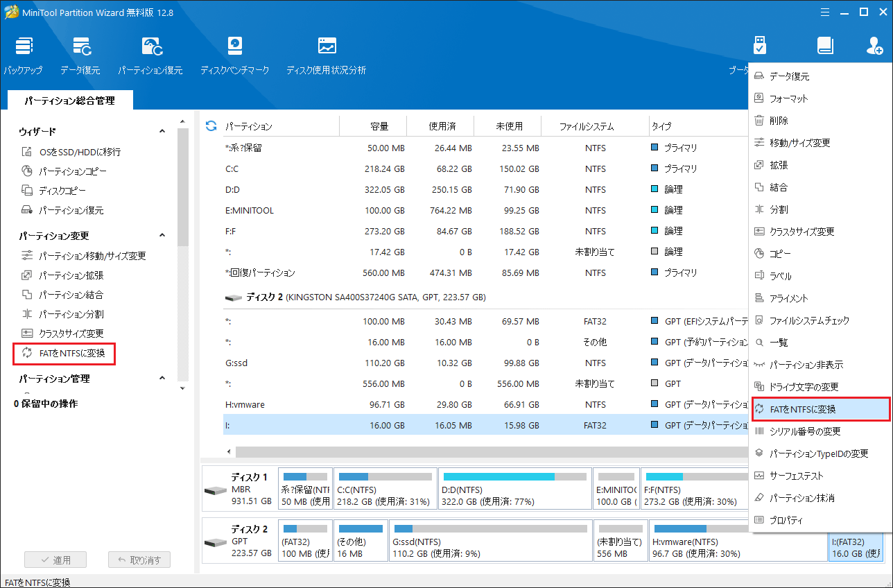Screen dimensions: 893x588
Task: Click the 取り消す button
Action: coord(139,560)
